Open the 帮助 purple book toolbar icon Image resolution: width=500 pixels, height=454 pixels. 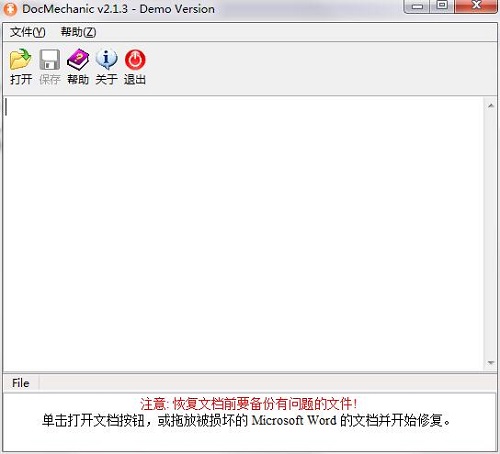tap(78, 67)
